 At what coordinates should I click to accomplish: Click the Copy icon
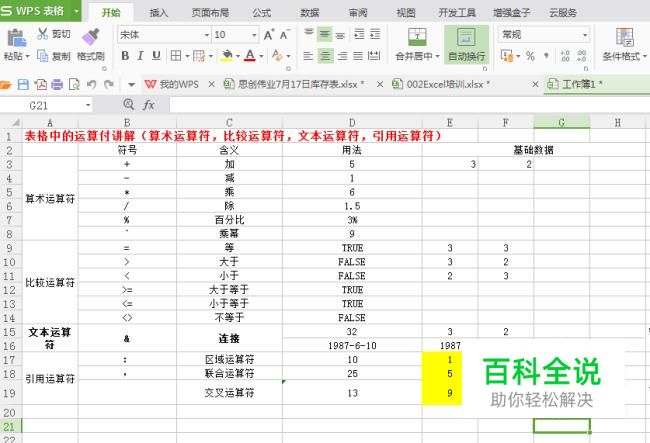coord(43,56)
